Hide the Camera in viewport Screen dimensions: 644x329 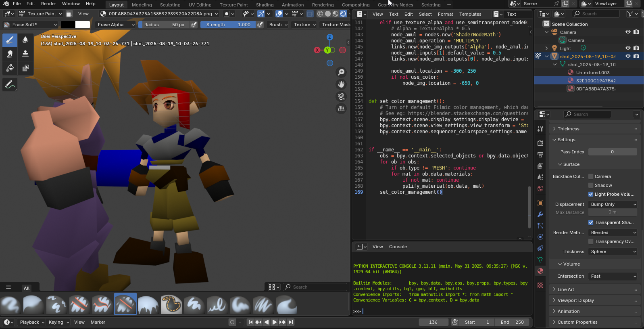tap(628, 32)
